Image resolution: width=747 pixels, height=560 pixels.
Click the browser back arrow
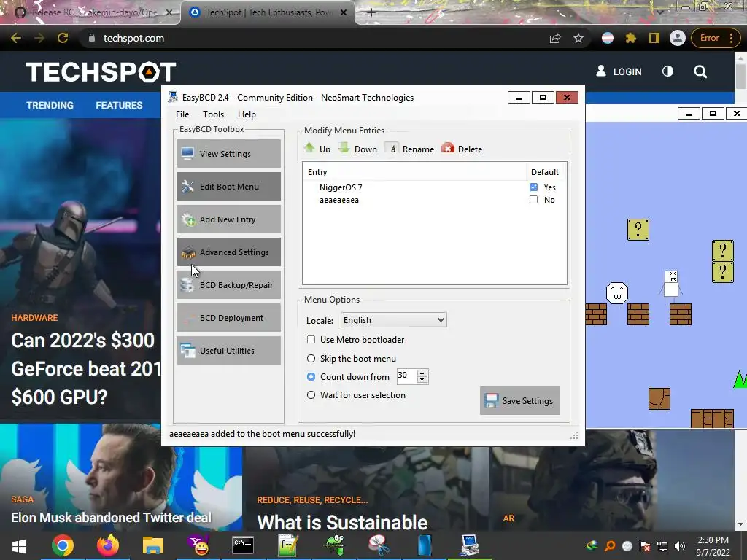click(x=16, y=38)
